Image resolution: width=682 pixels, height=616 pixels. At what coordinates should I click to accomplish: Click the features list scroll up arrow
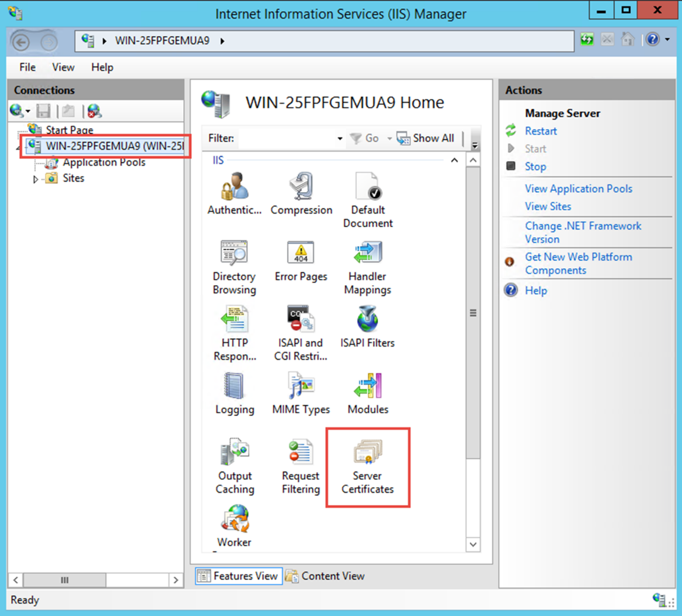[x=473, y=161]
